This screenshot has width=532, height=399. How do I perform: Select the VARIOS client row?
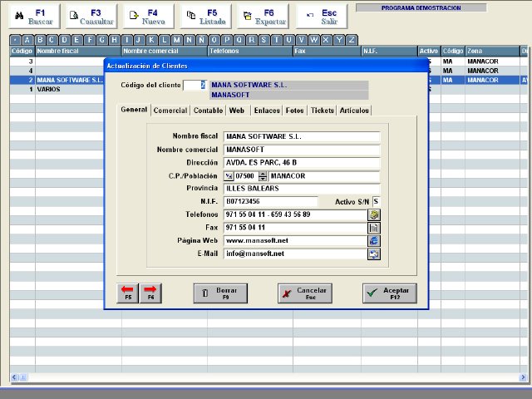pyautogui.click(x=57, y=89)
